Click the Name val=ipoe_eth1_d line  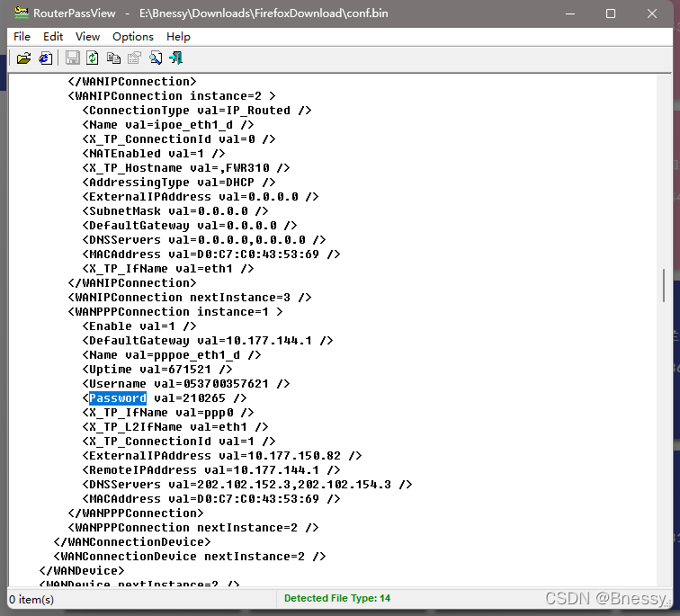pos(168,124)
